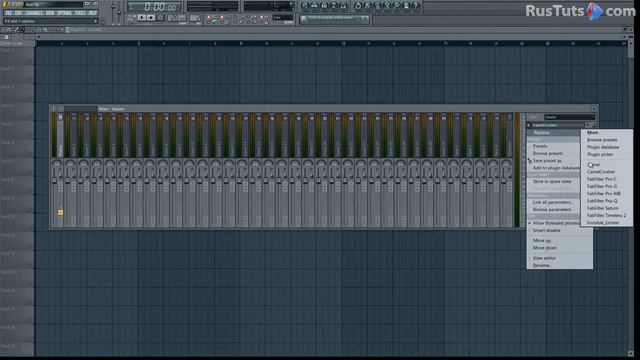Open the Playlist view shortcut icon
Screen dimensions: 640x360
click(305, 6)
